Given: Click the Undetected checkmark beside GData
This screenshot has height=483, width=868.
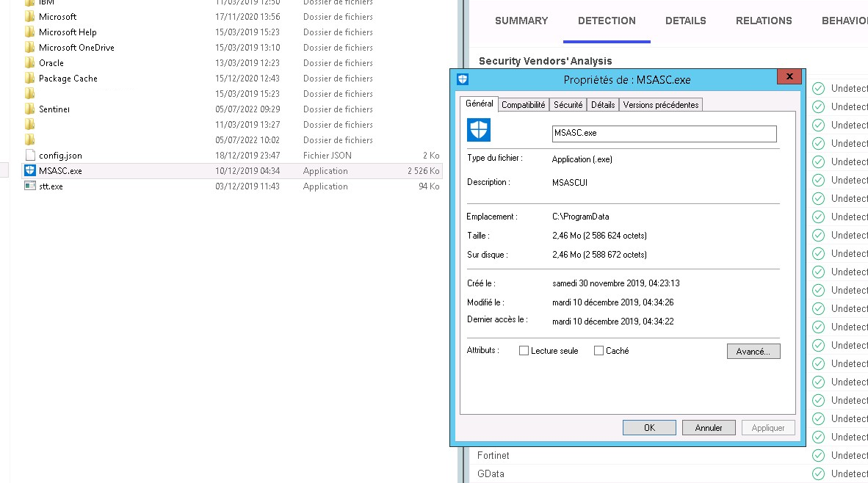Looking at the screenshot, I should click(x=817, y=473).
